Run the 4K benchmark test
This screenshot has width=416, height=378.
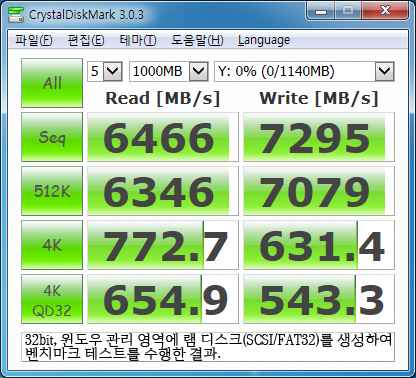tap(52, 245)
